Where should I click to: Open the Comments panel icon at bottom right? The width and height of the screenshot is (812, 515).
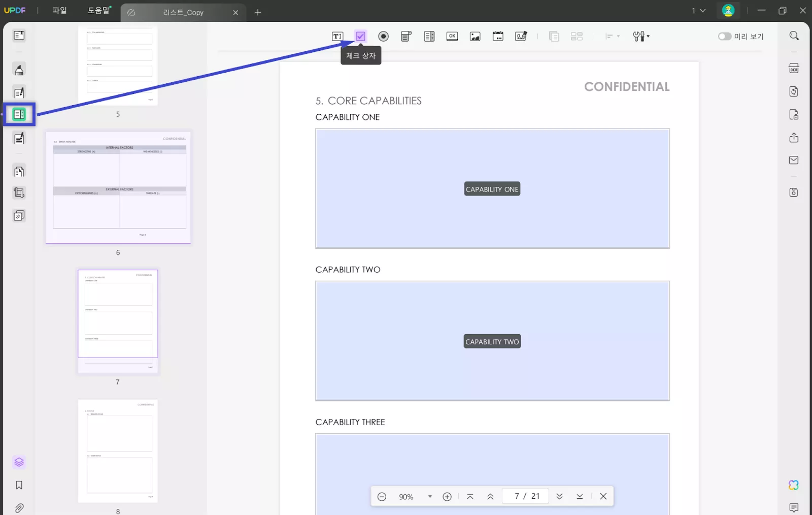(794, 508)
